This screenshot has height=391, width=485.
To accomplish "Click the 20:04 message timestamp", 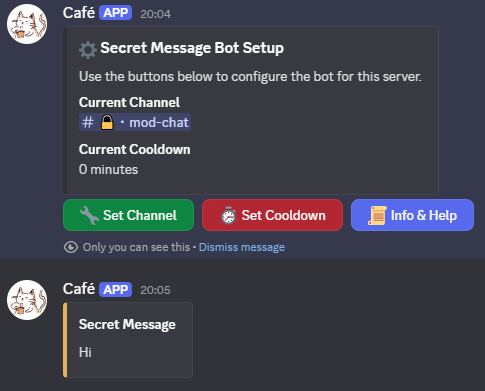I will [x=155, y=14].
